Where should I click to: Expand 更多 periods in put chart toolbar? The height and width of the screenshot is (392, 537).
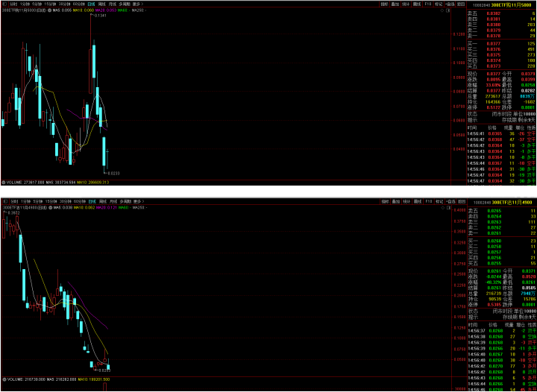coord(137,201)
